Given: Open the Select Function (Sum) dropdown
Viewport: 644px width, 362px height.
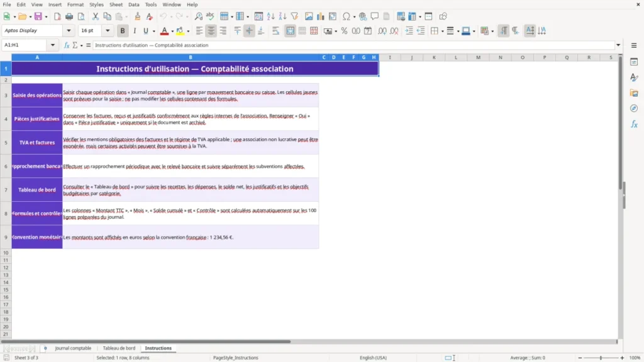Looking at the screenshot, I should click(81, 45).
